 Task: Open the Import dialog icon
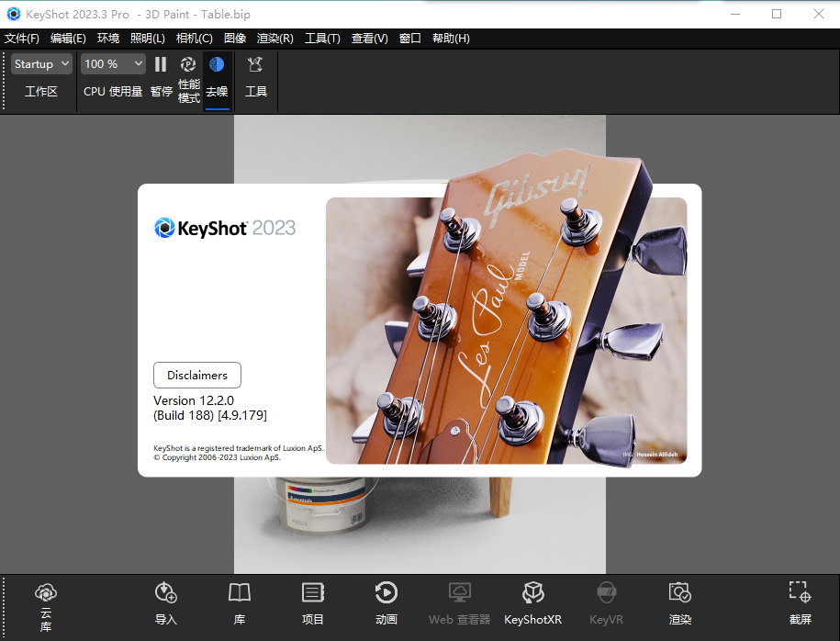pyautogui.click(x=166, y=592)
